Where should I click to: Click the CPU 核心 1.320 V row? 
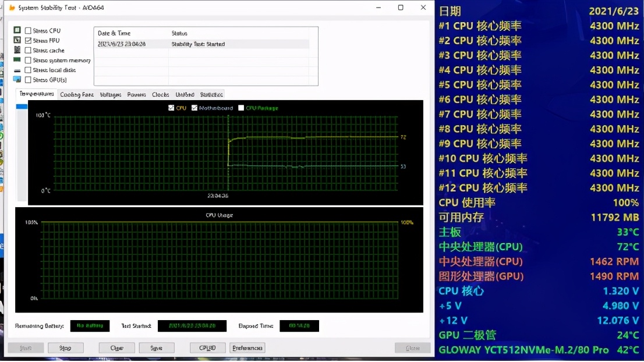pyautogui.click(x=539, y=291)
